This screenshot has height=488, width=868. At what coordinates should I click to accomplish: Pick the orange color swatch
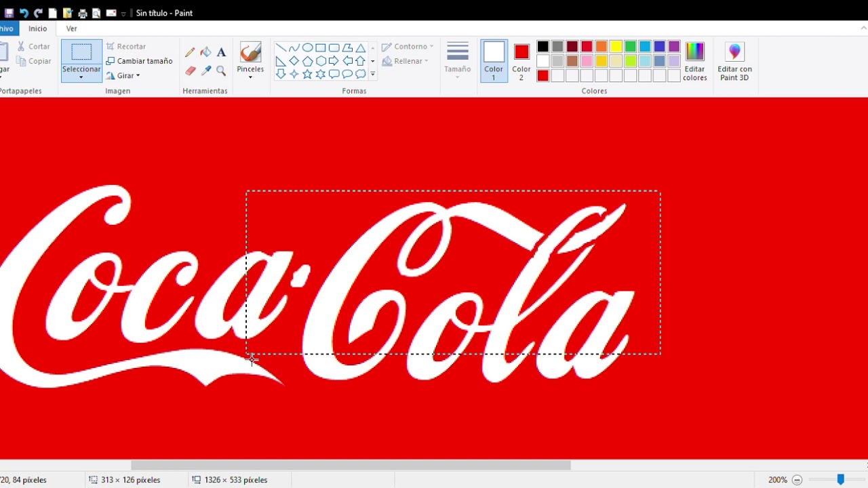point(601,47)
